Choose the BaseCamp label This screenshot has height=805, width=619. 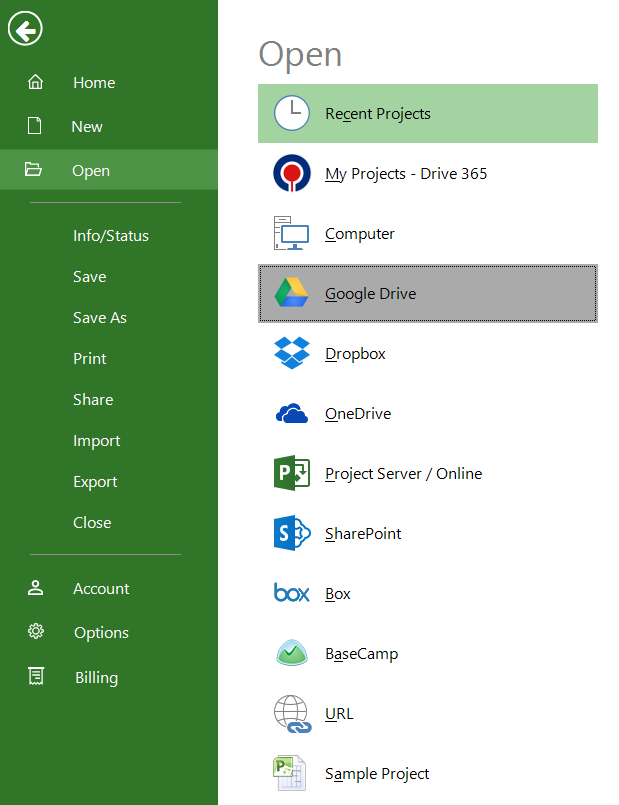[362, 654]
